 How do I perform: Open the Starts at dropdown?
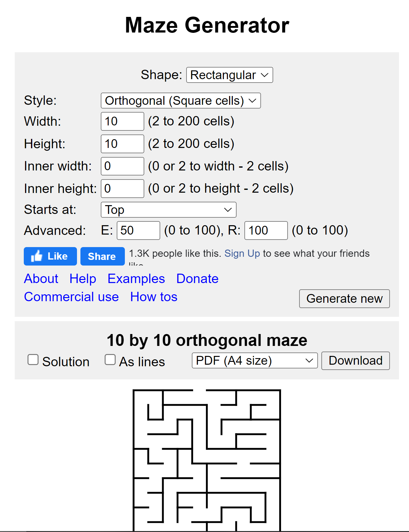(168, 210)
